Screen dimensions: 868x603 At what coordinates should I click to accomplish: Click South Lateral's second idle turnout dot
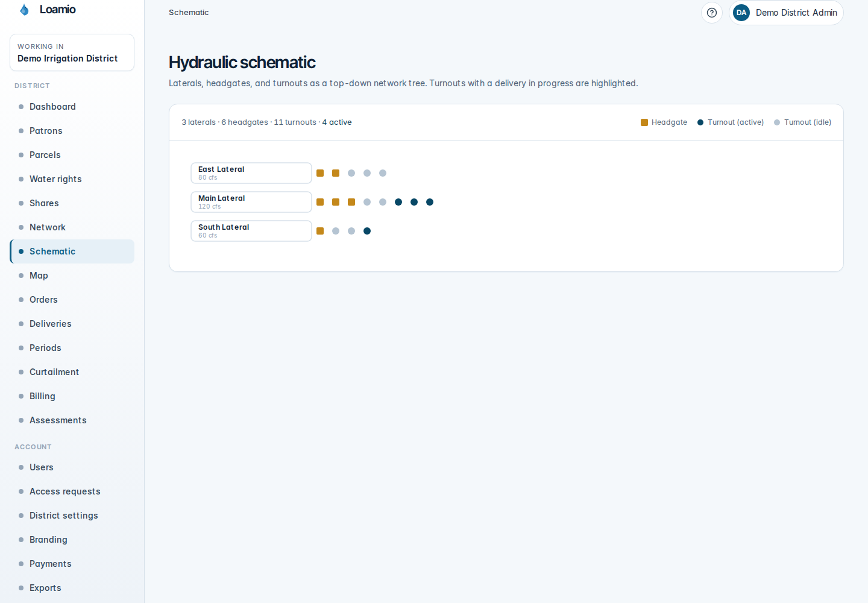click(x=351, y=231)
